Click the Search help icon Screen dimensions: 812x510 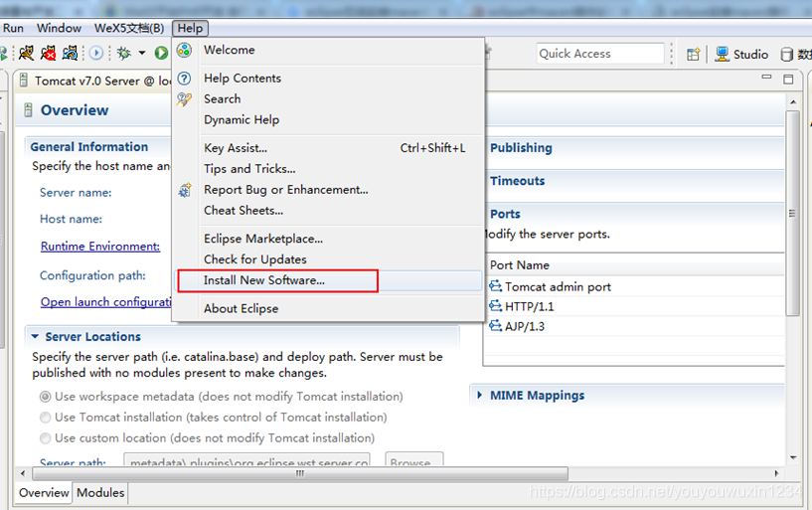(x=184, y=98)
